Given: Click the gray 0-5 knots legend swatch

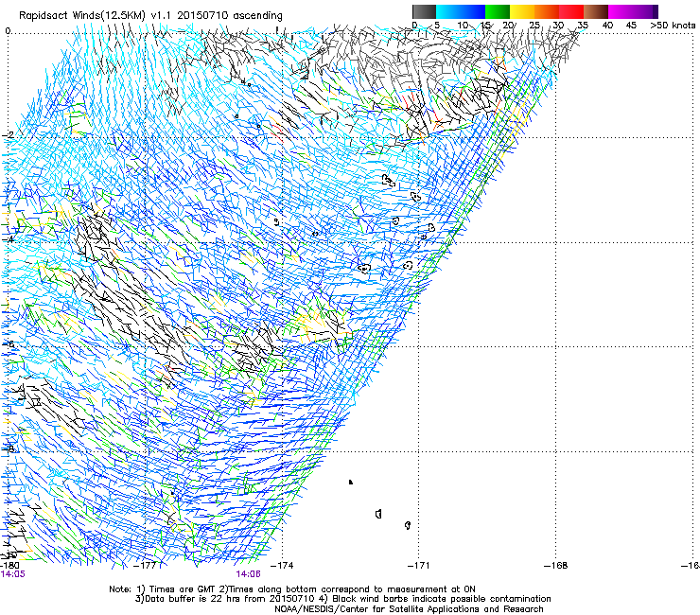Looking at the screenshot, I should coord(424,11).
